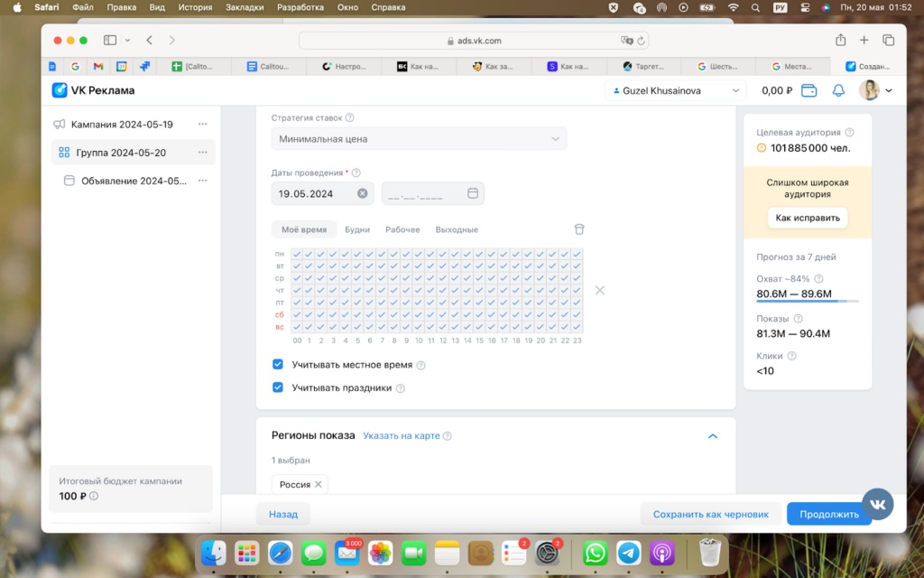924x578 pixels.
Task: Clear the 19.05.2024 start date
Action: point(363,193)
